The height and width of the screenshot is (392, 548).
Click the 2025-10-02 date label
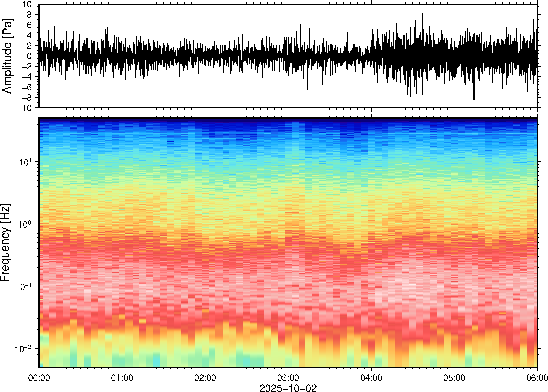[288, 388]
